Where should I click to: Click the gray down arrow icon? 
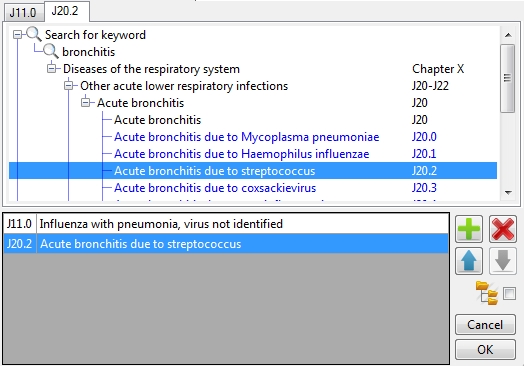(x=503, y=261)
